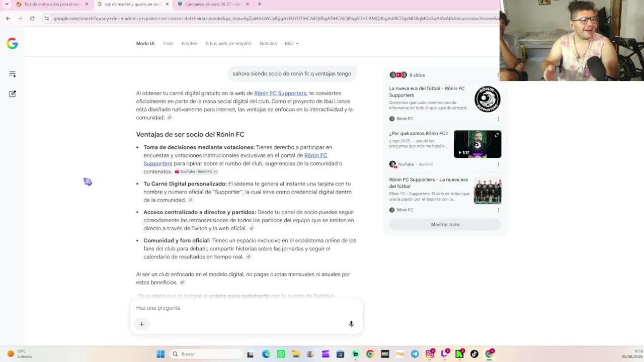The image size is (644, 362).
Task: Open the Google Chrome icon beside Microsoft Store
Action: pos(370,354)
